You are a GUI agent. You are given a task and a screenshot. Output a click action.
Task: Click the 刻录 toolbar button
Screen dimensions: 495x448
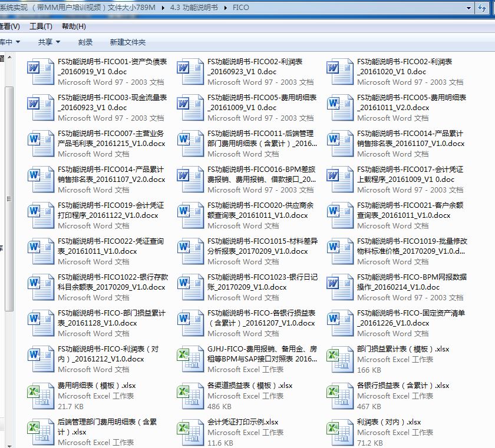(85, 42)
